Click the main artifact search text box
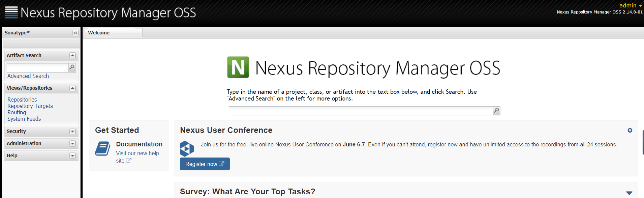This screenshot has height=198, width=644. click(361, 111)
